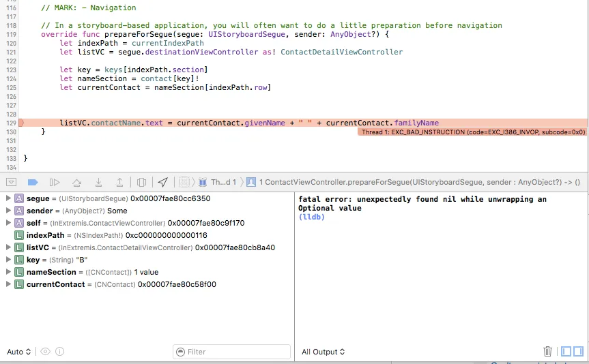Viewport: 589px width, 364px height.
Task: Open Simulate Location menu
Action: 163,183
